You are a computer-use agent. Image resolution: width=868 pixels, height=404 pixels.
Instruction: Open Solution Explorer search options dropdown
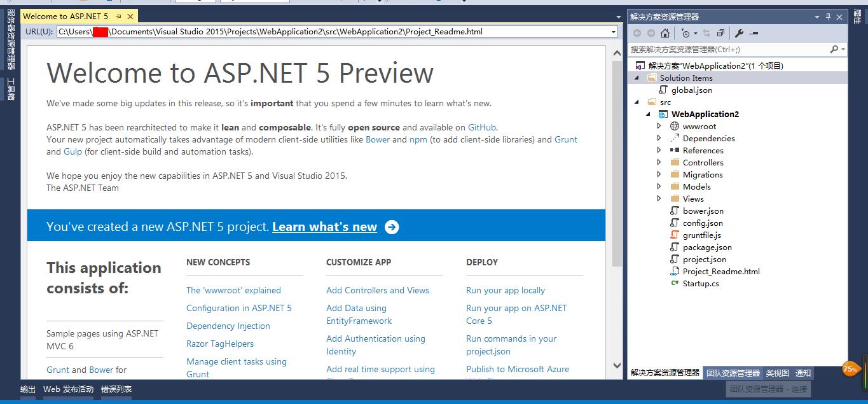point(843,49)
